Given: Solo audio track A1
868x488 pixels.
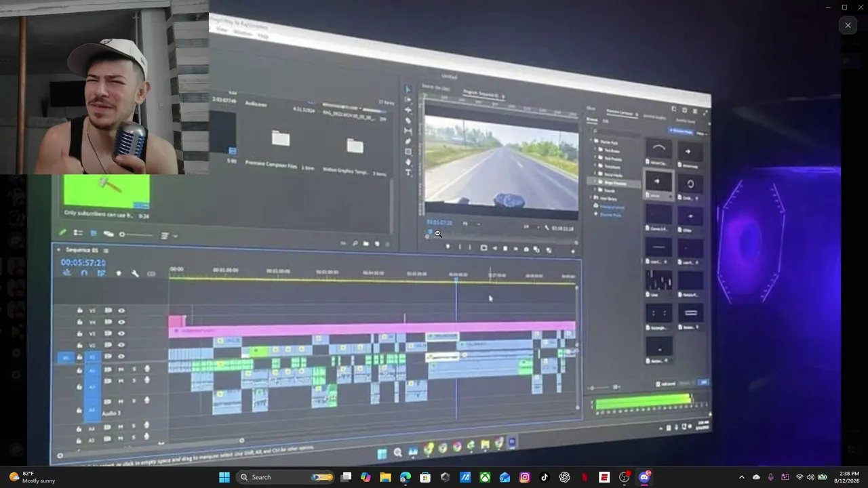Looking at the screenshot, I should pos(134,369).
